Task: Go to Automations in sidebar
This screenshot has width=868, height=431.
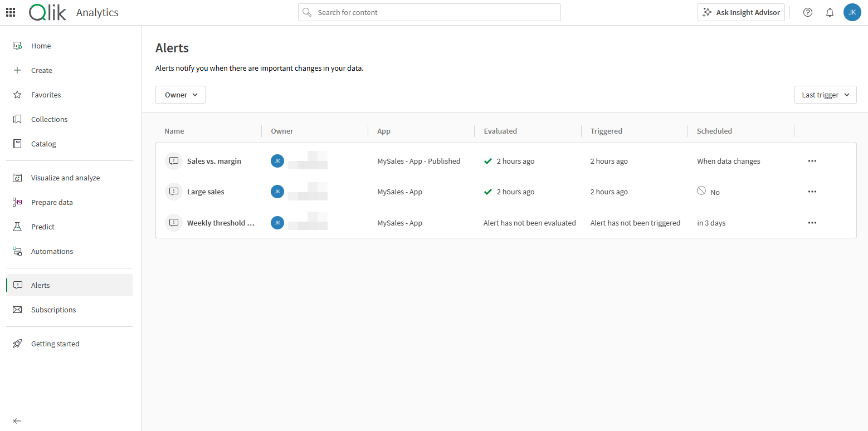Action: point(52,251)
